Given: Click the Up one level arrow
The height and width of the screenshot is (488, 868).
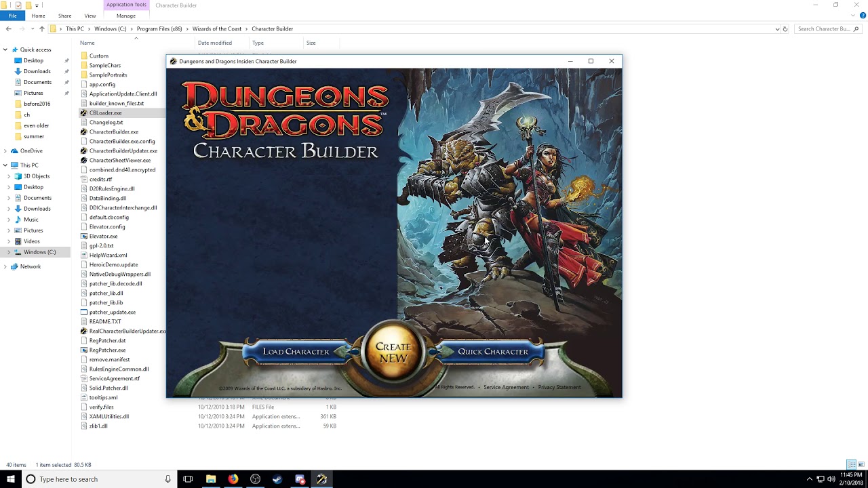Looking at the screenshot, I should (x=42, y=28).
